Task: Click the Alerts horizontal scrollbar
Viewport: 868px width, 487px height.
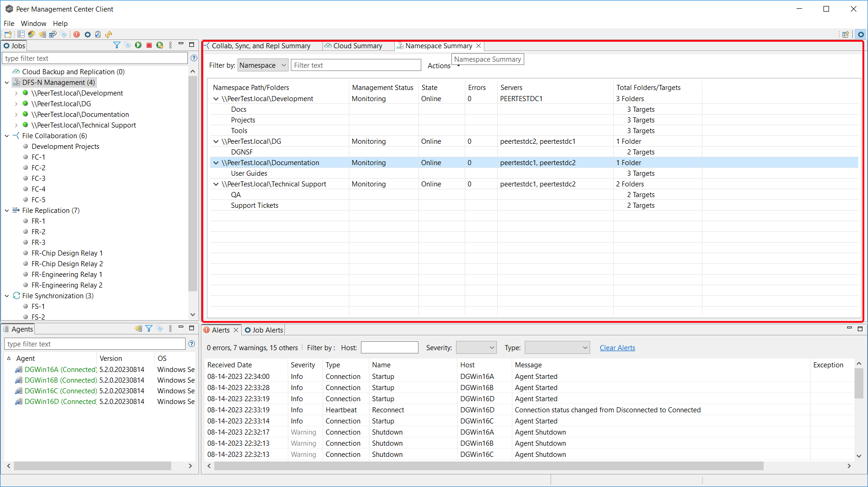Action: coord(488,466)
